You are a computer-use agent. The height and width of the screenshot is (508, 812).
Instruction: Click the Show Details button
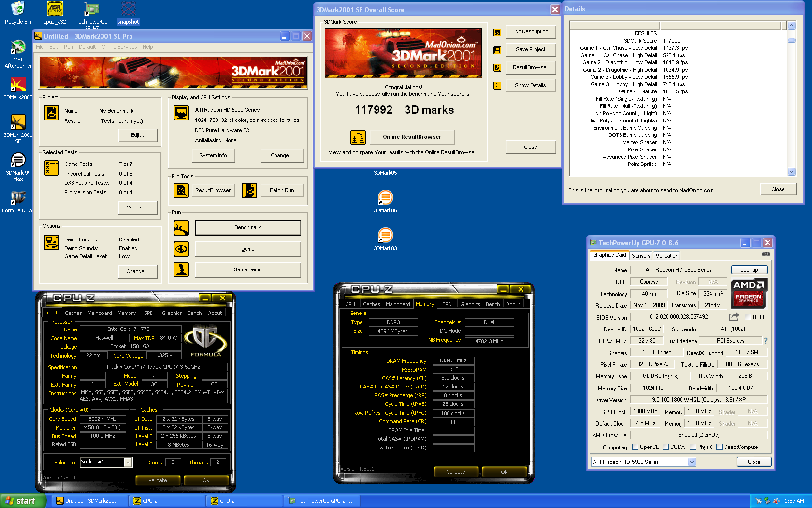[530, 86]
